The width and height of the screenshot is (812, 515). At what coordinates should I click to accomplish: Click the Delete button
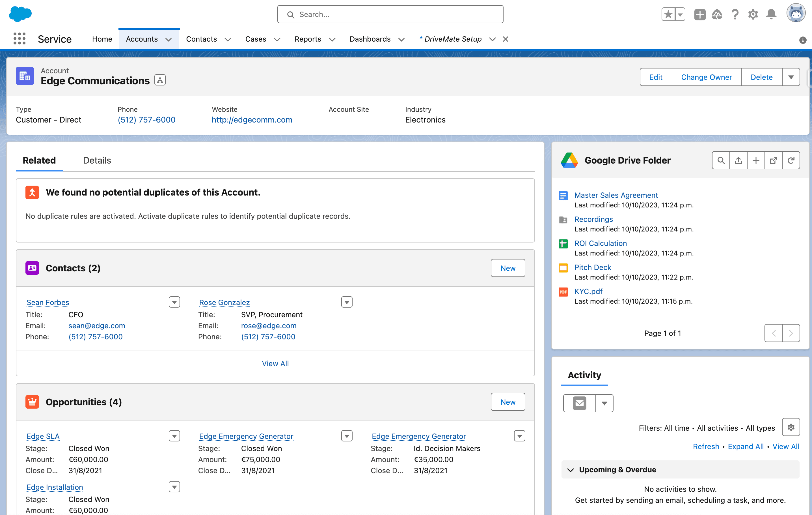(761, 77)
